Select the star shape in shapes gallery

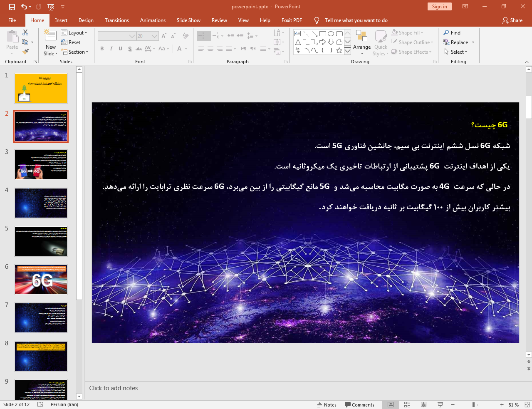pos(339,50)
